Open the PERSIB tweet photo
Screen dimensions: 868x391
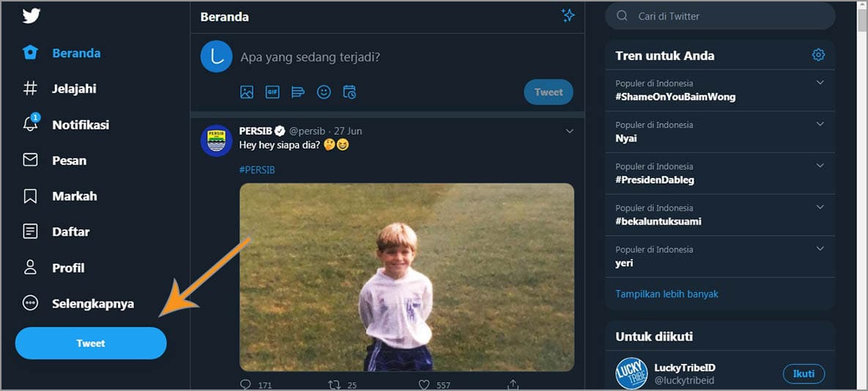click(407, 277)
